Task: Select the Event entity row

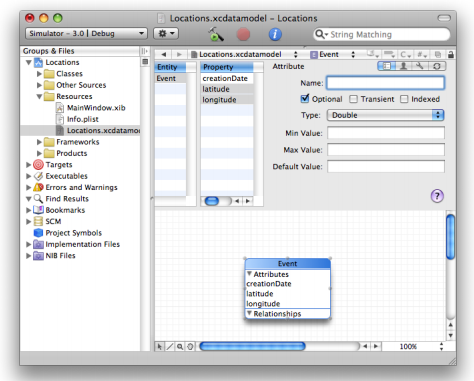Action: point(170,79)
